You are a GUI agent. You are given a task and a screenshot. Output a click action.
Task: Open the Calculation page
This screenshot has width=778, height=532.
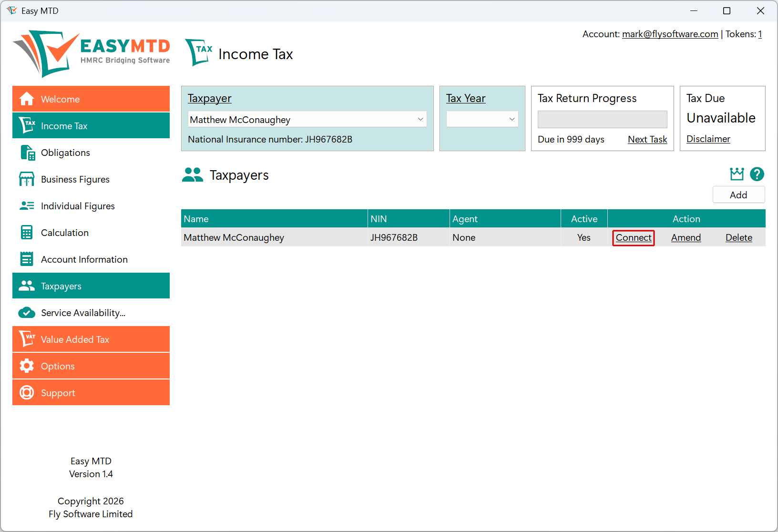click(91, 232)
